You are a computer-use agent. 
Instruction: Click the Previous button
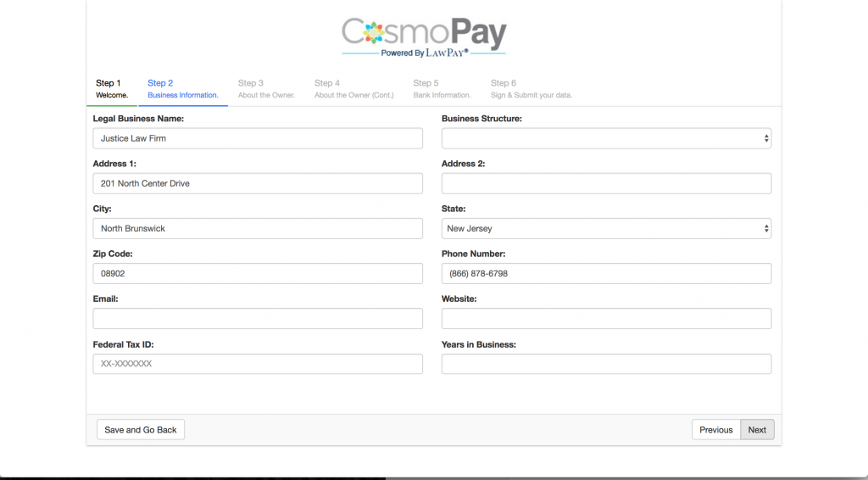tap(715, 430)
